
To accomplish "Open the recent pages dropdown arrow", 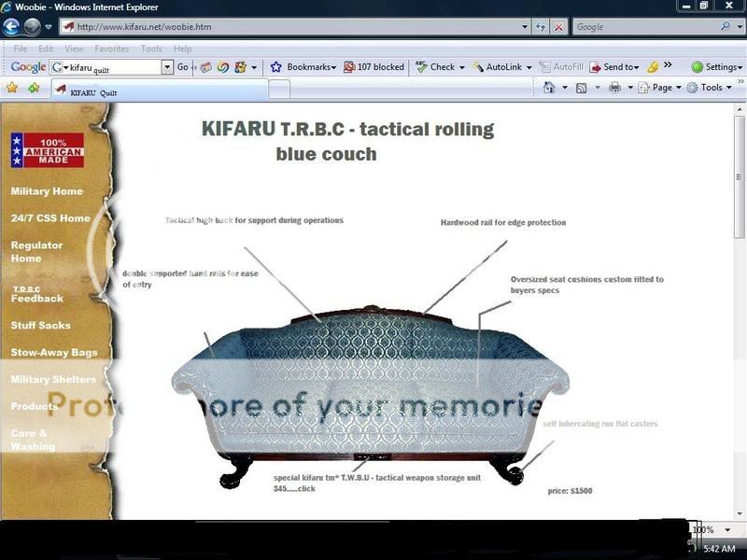I will pos(49,27).
